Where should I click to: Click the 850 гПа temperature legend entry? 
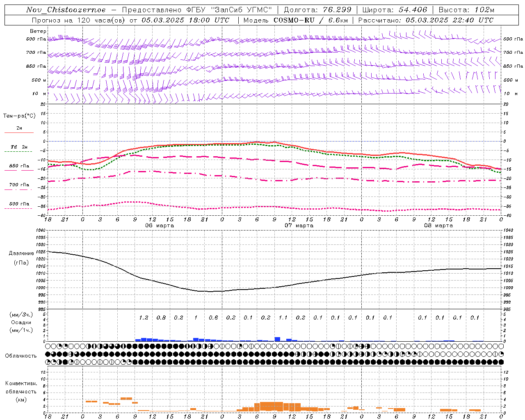[x=19, y=166]
